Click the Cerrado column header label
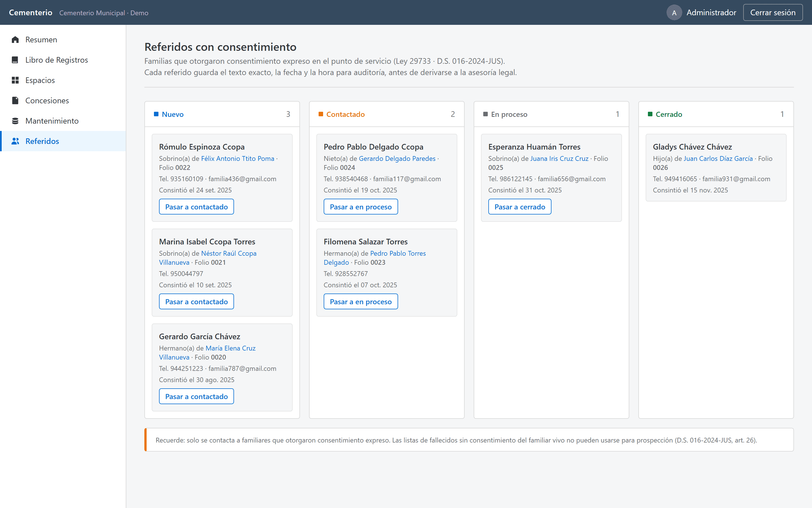Screen dimensions: 812x508 click(669, 114)
